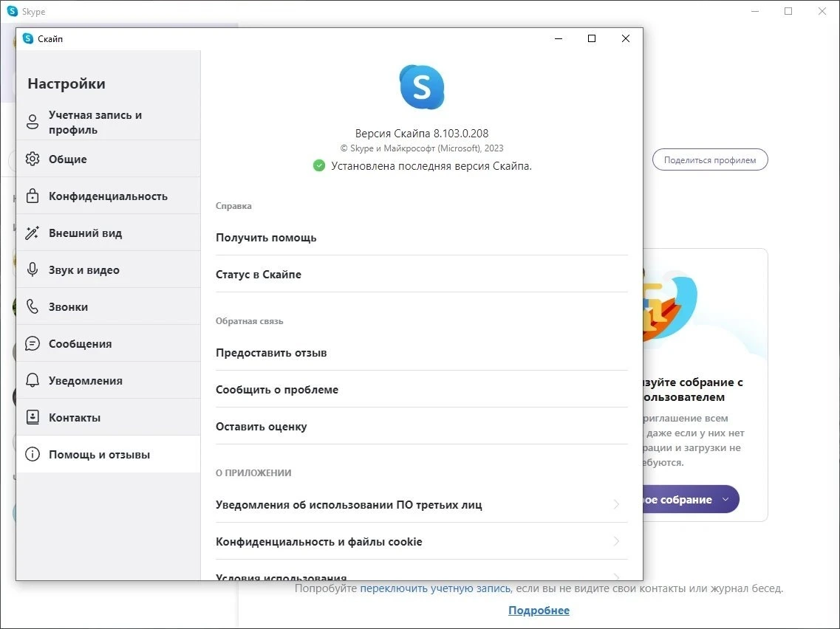
Task: Click the bell icon for Уведомления
Action: pyautogui.click(x=33, y=381)
